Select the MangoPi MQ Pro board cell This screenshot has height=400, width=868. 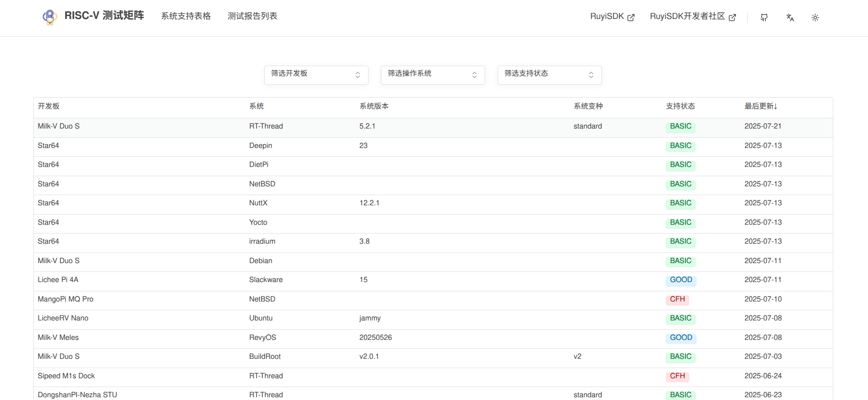pyautogui.click(x=65, y=299)
